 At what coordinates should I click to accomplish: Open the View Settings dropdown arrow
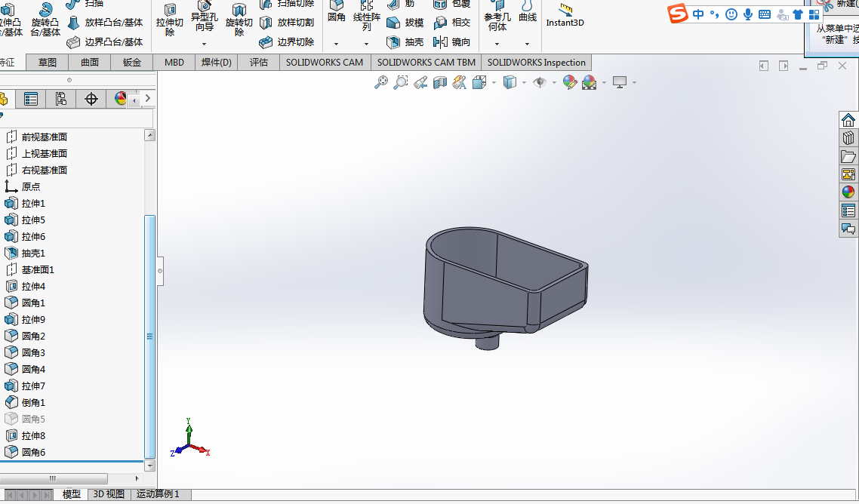[634, 83]
